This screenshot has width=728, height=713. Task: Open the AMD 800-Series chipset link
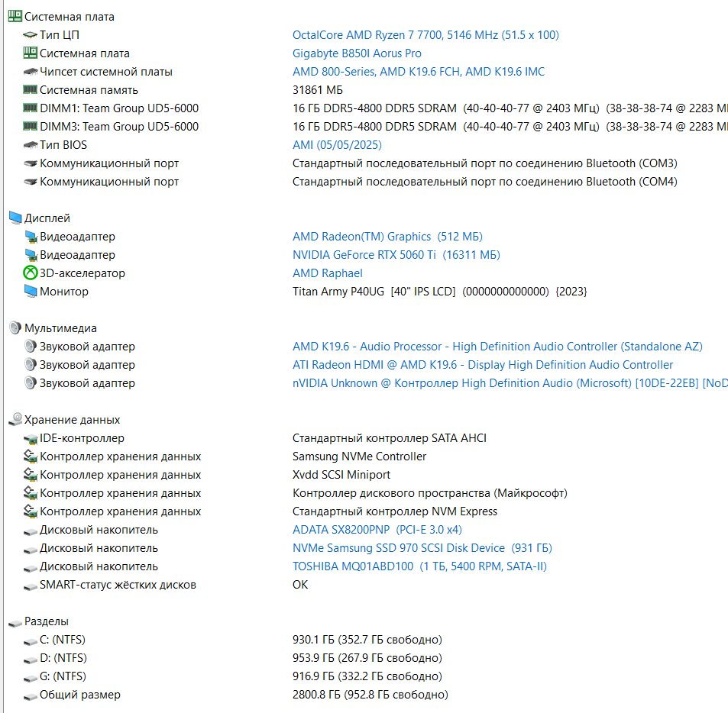tap(419, 72)
